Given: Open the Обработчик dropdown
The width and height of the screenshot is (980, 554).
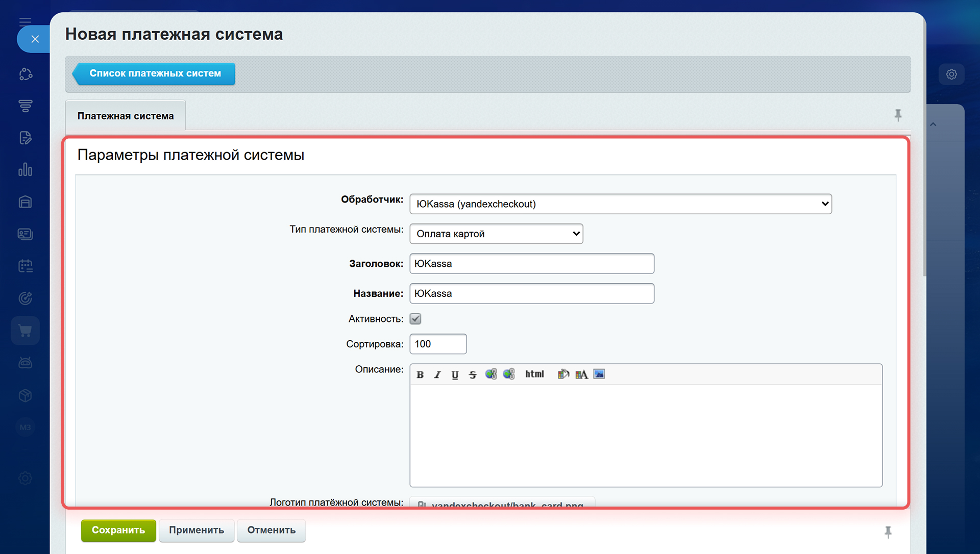Looking at the screenshot, I should [620, 204].
